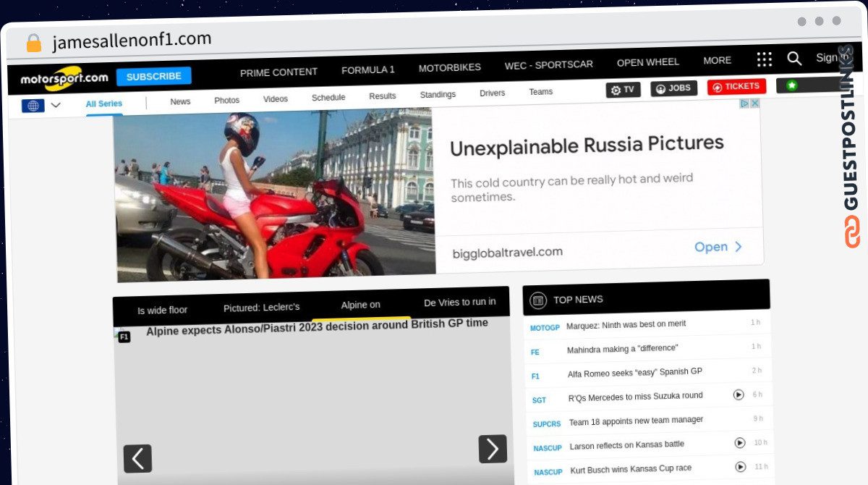Go to Results section
Screen dimensions: 868x485
383,96
